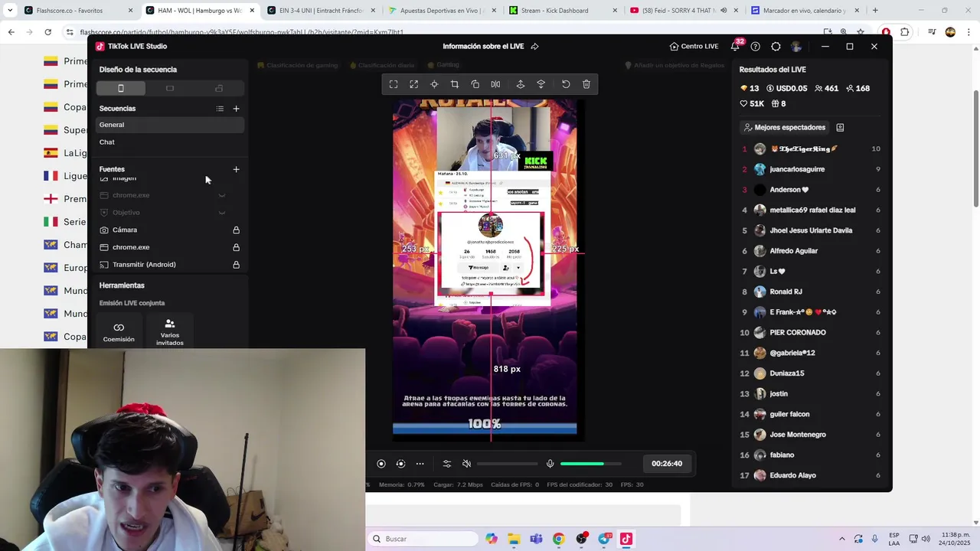Show hidden system tray icons
Viewport: 980px width, 551px height.
(842, 539)
